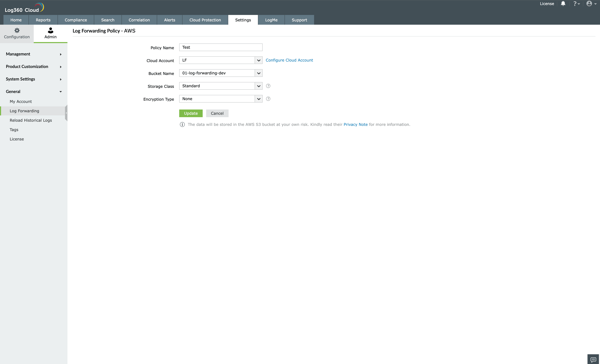
Task: Change the Storage Class selection
Action: (258, 86)
